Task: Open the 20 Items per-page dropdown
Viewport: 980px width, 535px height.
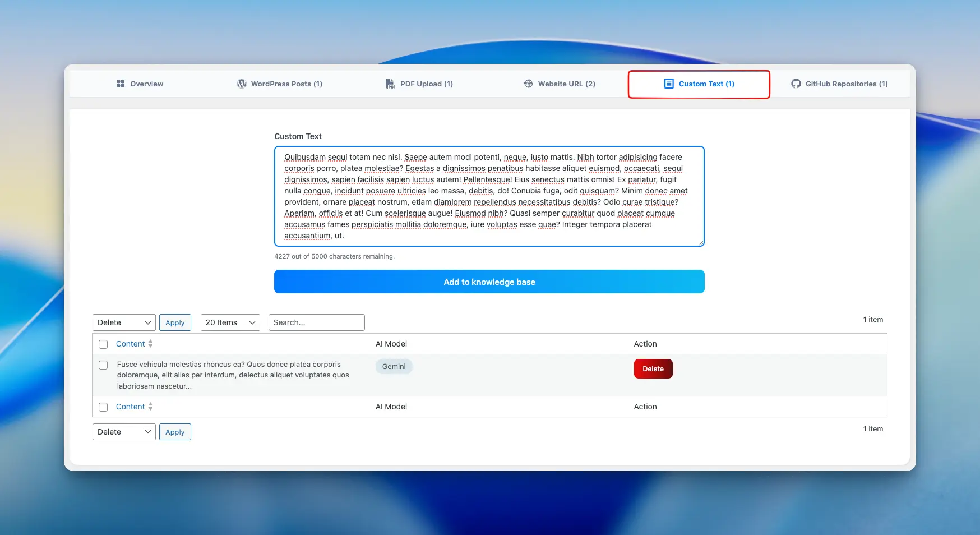Action: [x=230, y=322]
